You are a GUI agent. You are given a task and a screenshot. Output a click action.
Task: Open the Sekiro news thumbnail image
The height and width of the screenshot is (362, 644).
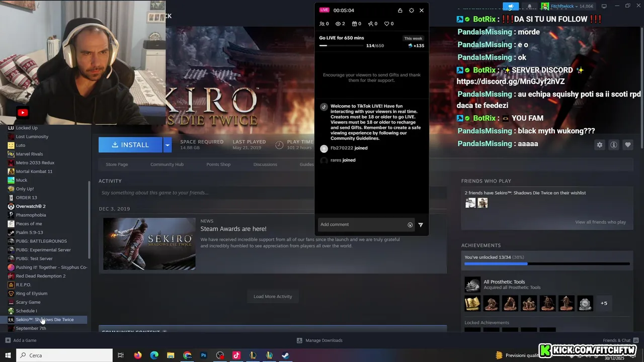[149, 244]
